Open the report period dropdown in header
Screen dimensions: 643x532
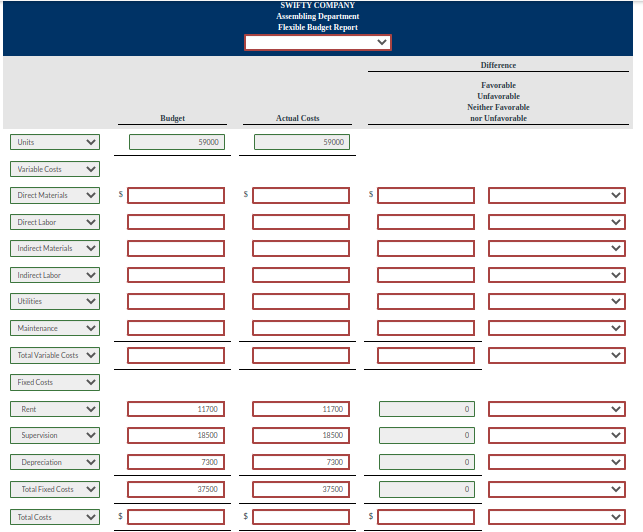pos(318,42)
